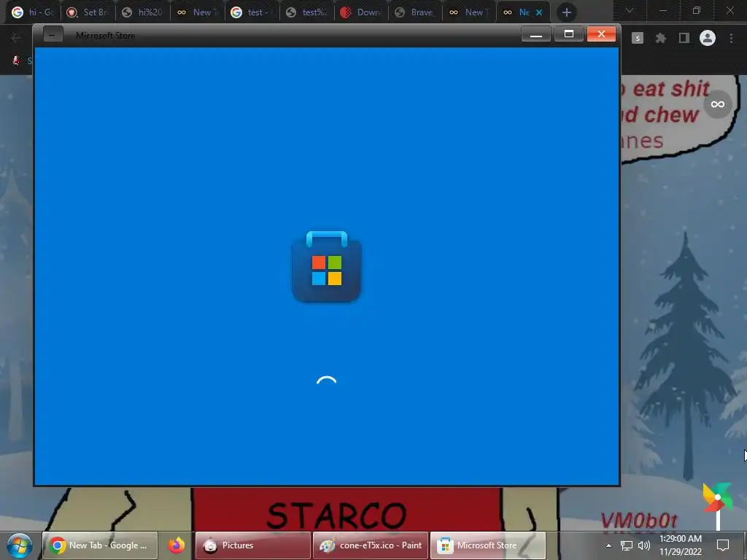Open the Chrome profile avatar
747x560 pixels.
(708, 38)
